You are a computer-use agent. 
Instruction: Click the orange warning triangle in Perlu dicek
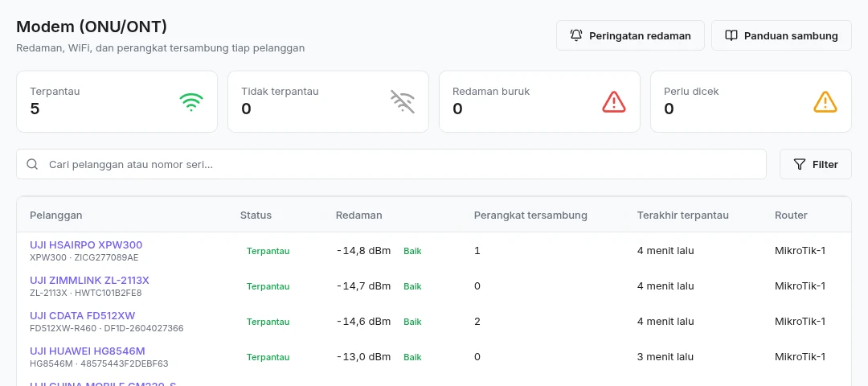pos(825,102)
